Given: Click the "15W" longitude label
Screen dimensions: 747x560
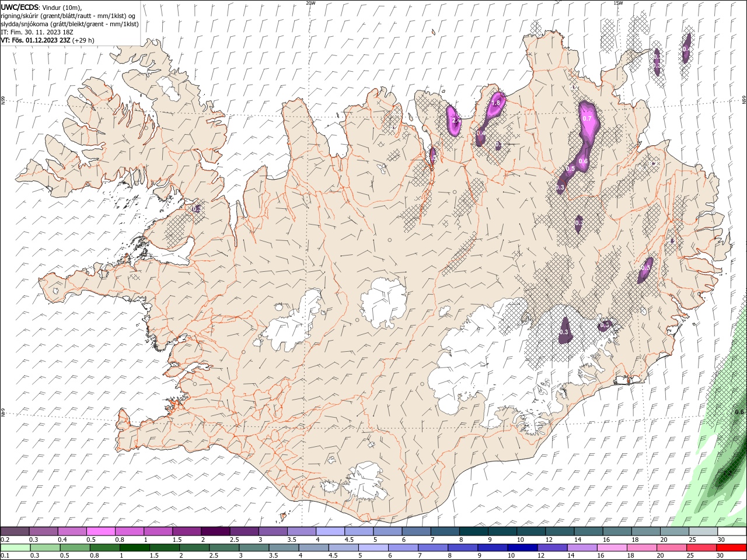Looking at the screenshot, I should (617, 3).
